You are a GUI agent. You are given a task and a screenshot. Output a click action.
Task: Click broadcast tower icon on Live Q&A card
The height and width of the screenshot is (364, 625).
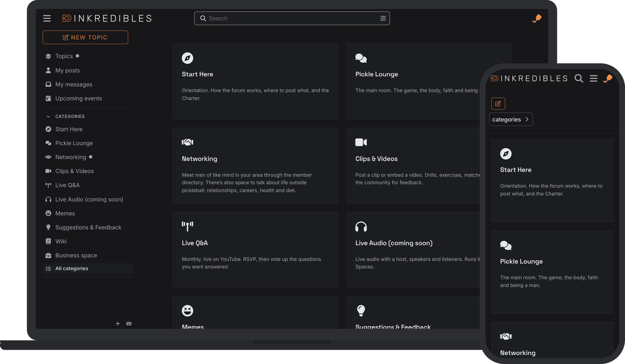188,226
